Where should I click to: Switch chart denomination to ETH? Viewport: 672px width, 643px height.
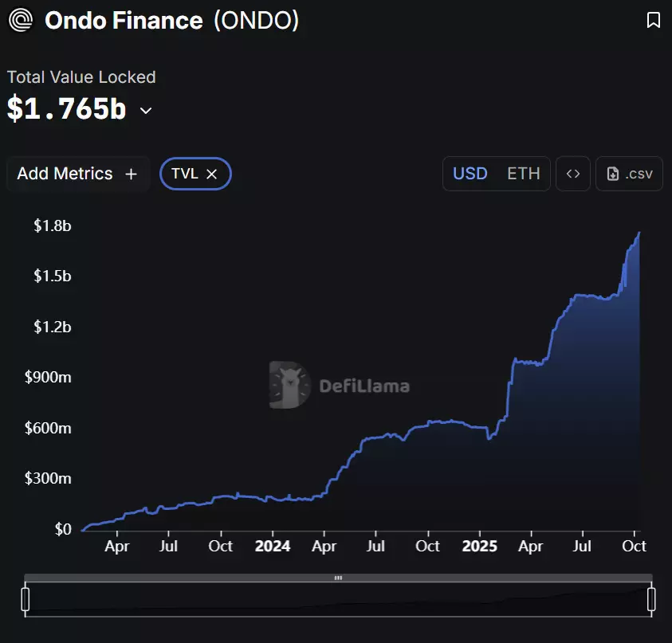click(523, 174)
